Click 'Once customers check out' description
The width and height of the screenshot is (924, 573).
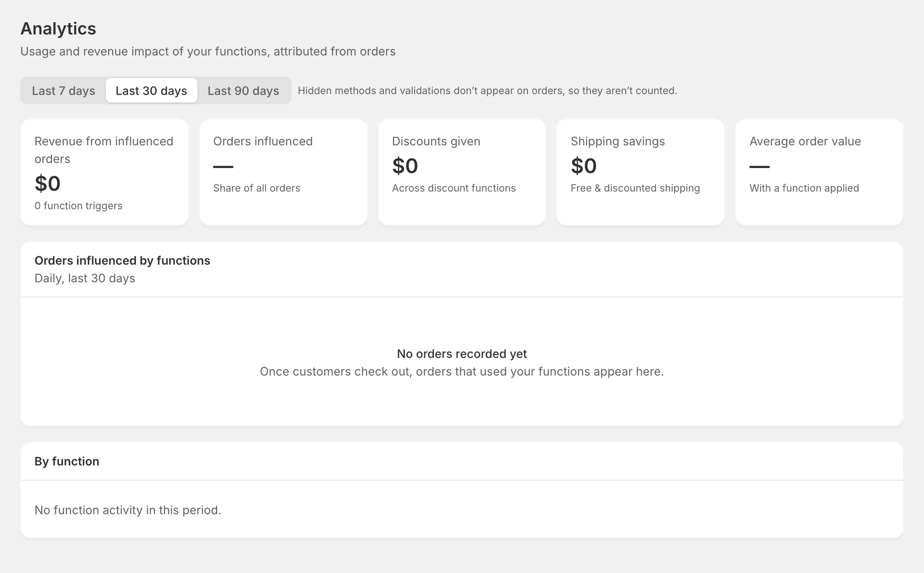pos(462,371)
